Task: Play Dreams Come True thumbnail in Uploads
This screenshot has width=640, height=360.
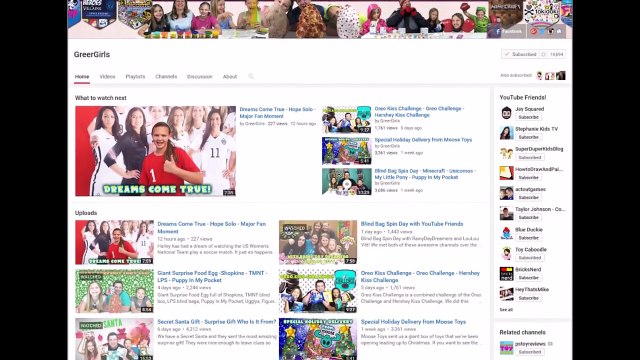Action: pos(114,242)
